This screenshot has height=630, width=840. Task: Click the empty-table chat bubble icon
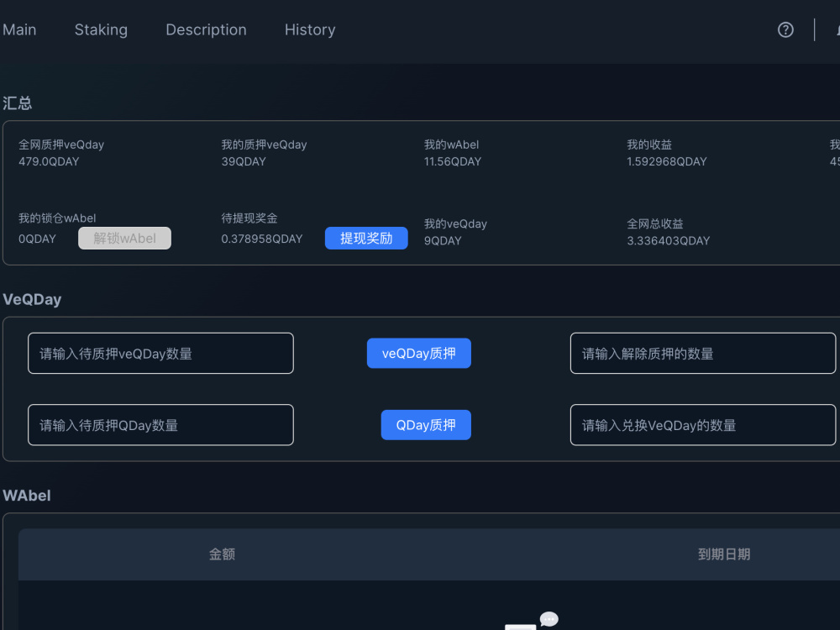coord(549,619)
